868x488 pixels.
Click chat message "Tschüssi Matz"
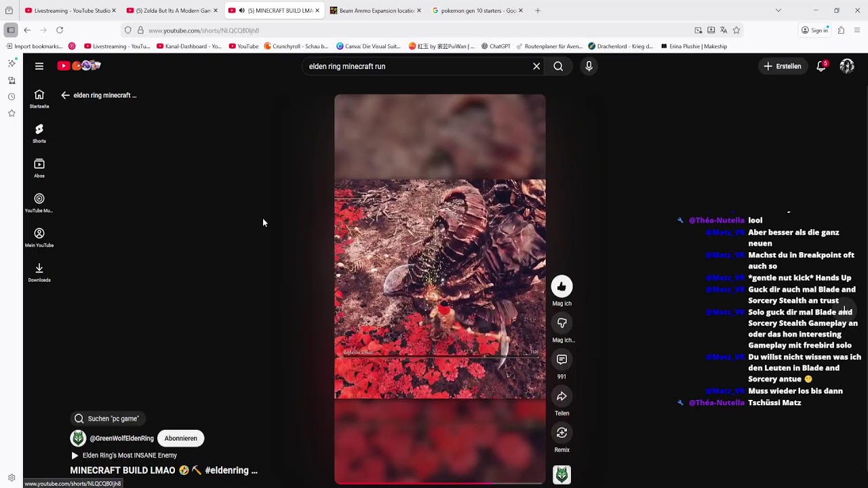(774, 403)
